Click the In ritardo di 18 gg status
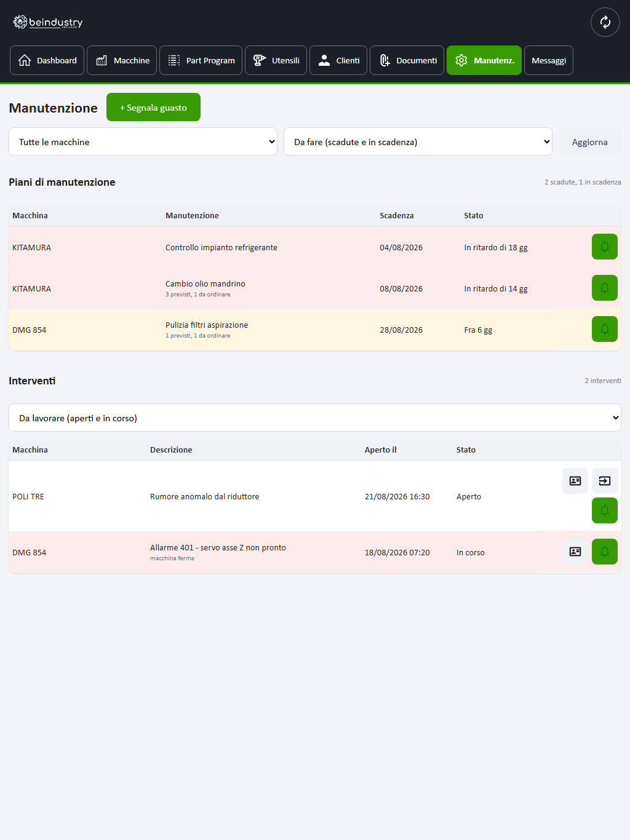The width and height of the screenshot is (630, 840). [x=496, y=247]
